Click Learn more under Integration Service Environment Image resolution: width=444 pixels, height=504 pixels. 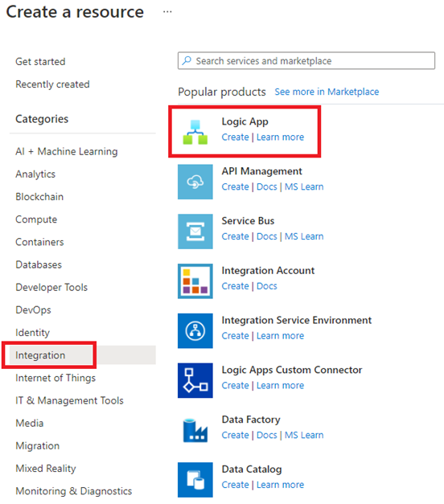click(280, 336)
